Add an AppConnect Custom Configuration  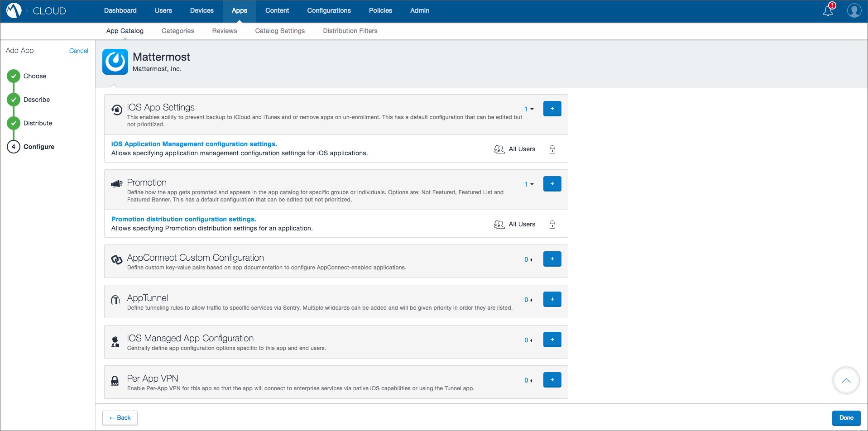tap(552, 259)
